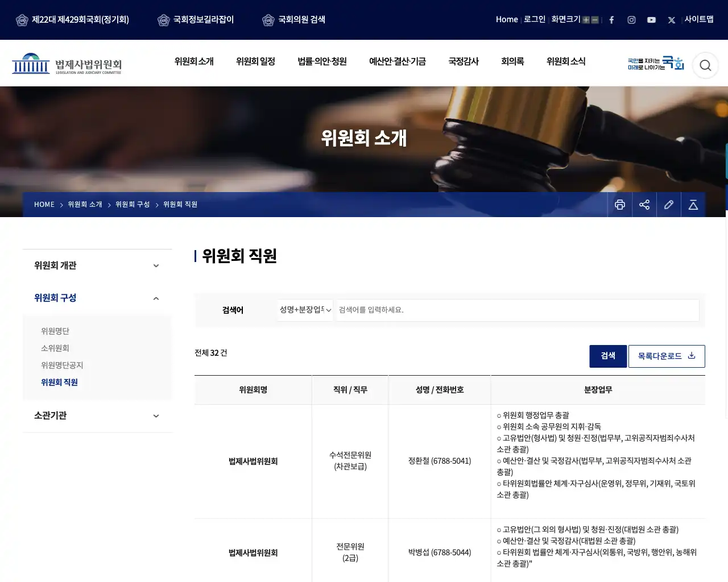Click the 분장업무 column header
This screenshot has width=728, height=582.
(x=598, y=390)
